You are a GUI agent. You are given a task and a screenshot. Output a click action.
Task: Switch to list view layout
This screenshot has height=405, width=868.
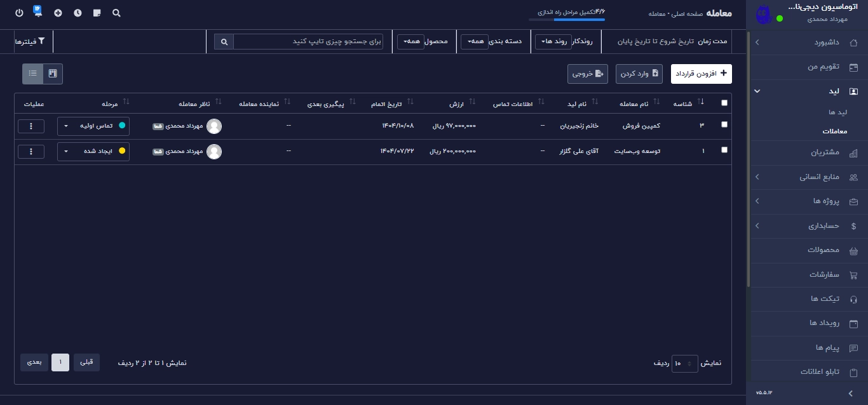click(x=33, y=74)
